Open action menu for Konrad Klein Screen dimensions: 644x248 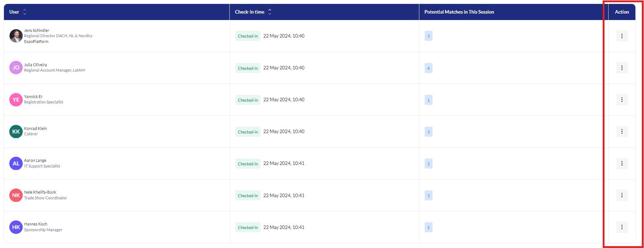pyautogui.click(x=622, y=132)
